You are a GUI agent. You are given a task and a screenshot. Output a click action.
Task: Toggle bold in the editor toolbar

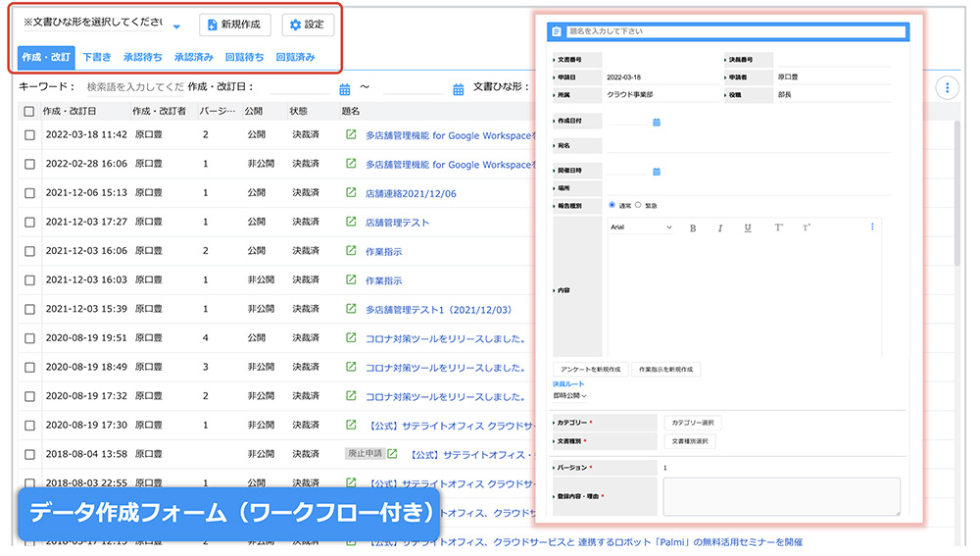(693, 228)
